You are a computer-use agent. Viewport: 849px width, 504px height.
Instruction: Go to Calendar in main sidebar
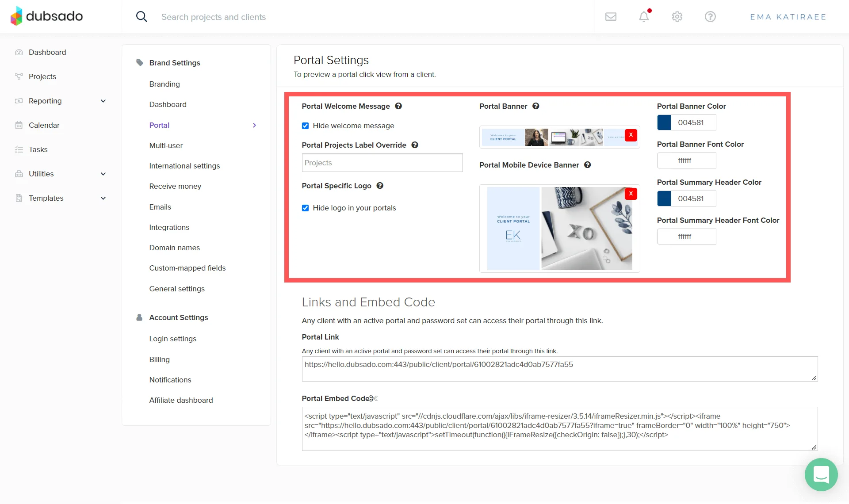pyautogui.click(x=44, y=125)
